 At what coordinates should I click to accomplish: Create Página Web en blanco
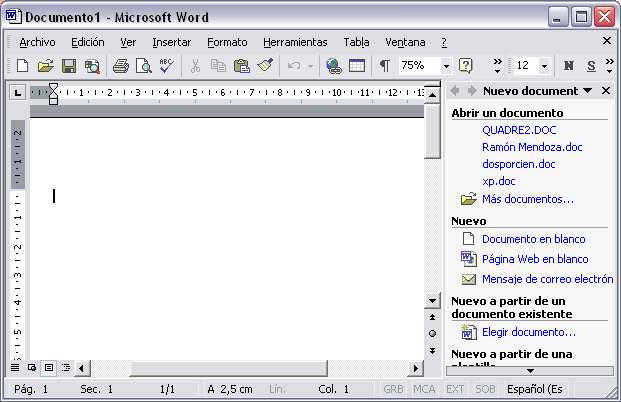[x=535, y=259]
